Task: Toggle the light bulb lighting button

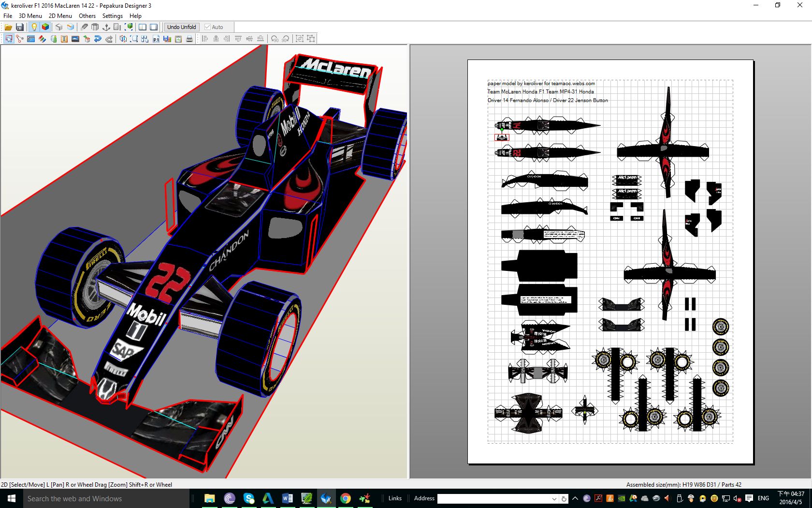Action: [x=34, y=27]
